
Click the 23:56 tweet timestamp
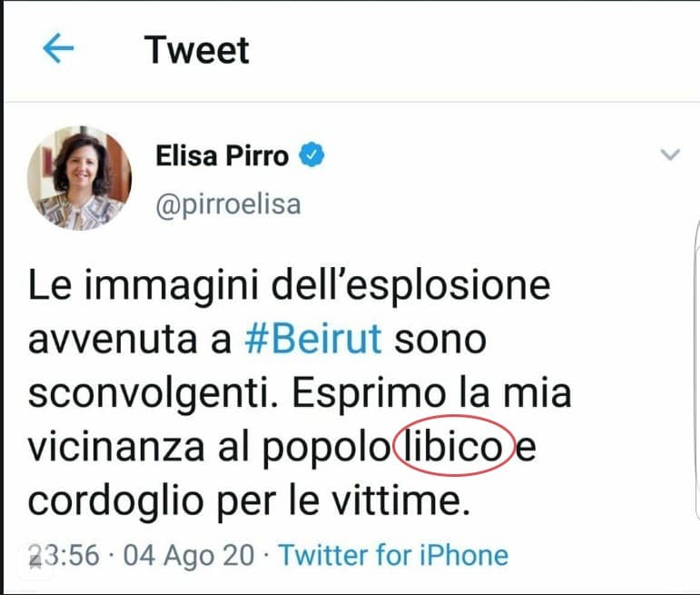click(x=64, y=555)
